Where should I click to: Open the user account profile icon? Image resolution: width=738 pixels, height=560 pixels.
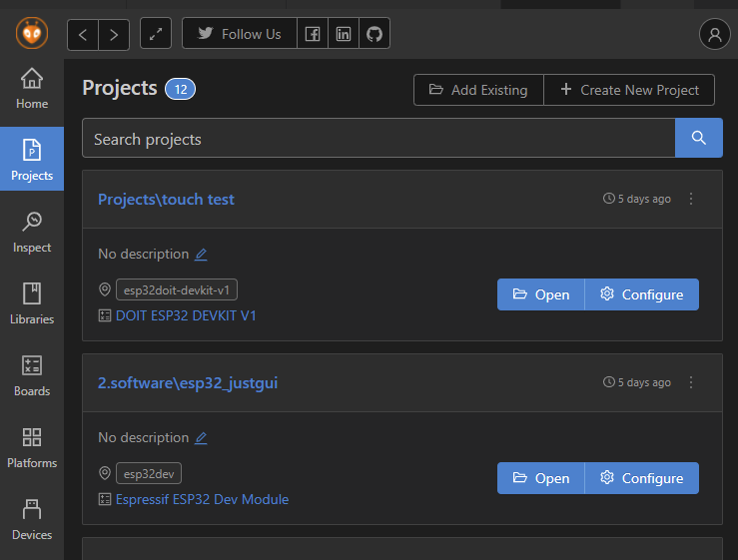[715, 34]
